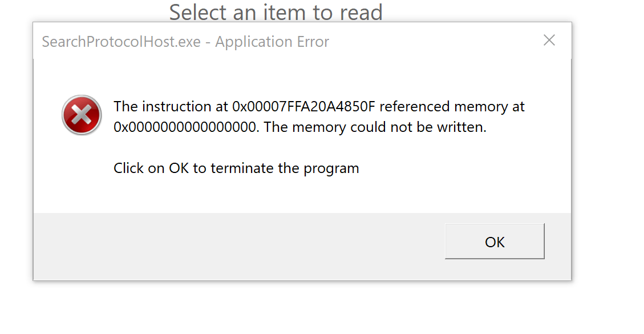Image resolution: width=644 pixels, height=334 pixels.
Task: Click the 'OK' word inside the message text
Action: tap(179, 168)
